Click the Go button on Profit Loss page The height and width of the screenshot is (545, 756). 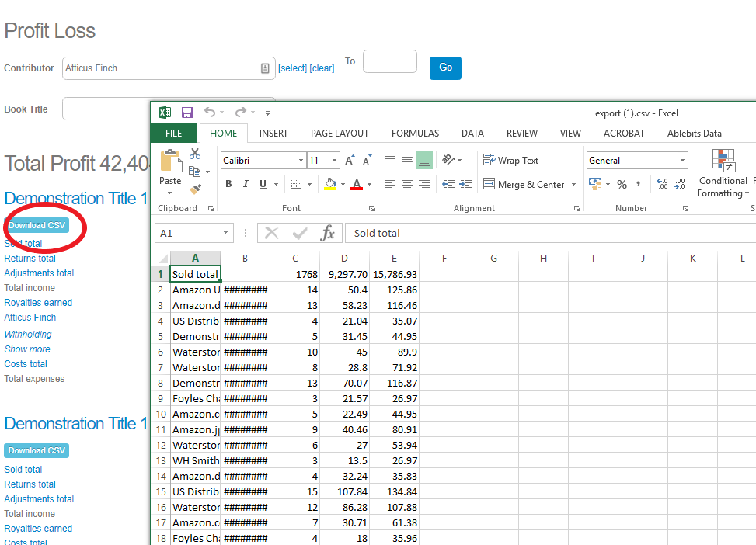[445, 68]
